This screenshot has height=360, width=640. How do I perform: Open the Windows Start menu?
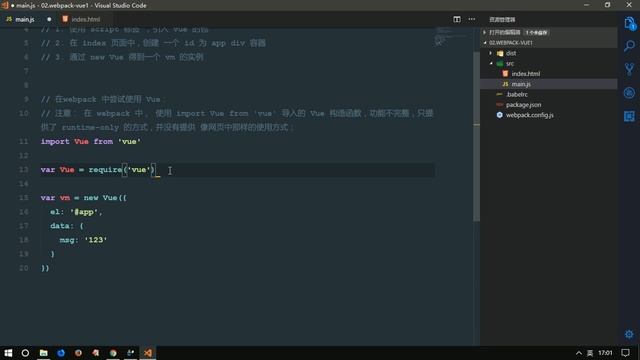pos(8,353)
